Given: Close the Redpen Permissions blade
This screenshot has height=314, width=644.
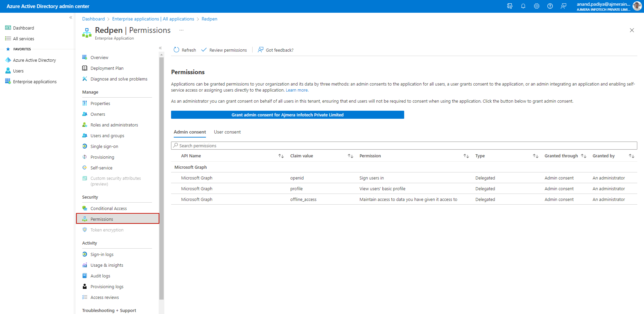Looking at the screenshot, I should coord(632,30).
